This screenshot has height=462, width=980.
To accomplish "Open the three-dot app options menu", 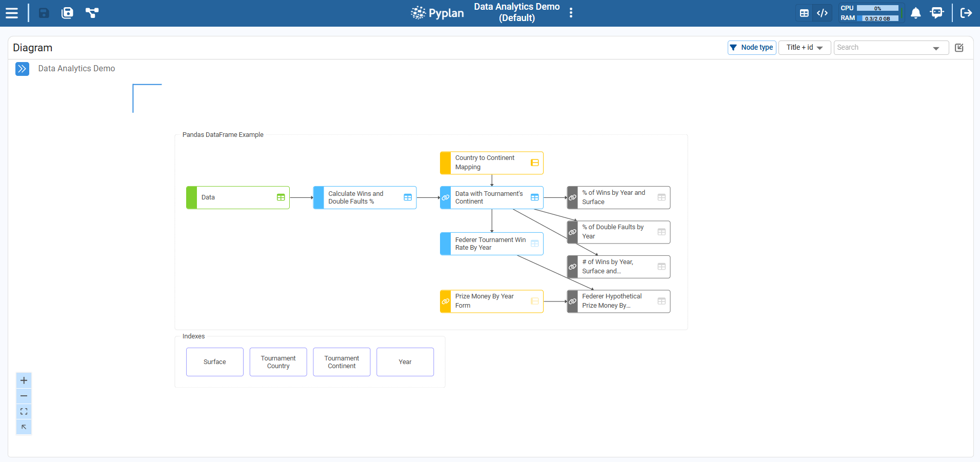I will tap(571, 13).
